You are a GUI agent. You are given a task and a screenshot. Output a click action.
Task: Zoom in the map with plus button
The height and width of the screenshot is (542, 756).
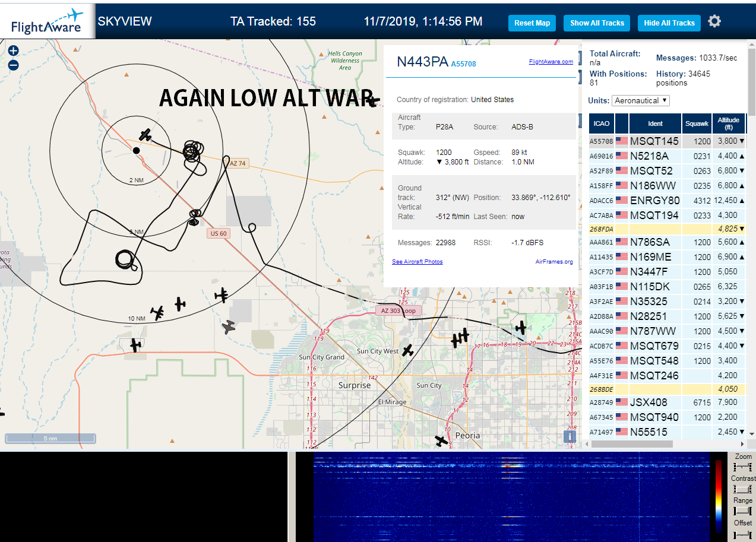(14, 51)
